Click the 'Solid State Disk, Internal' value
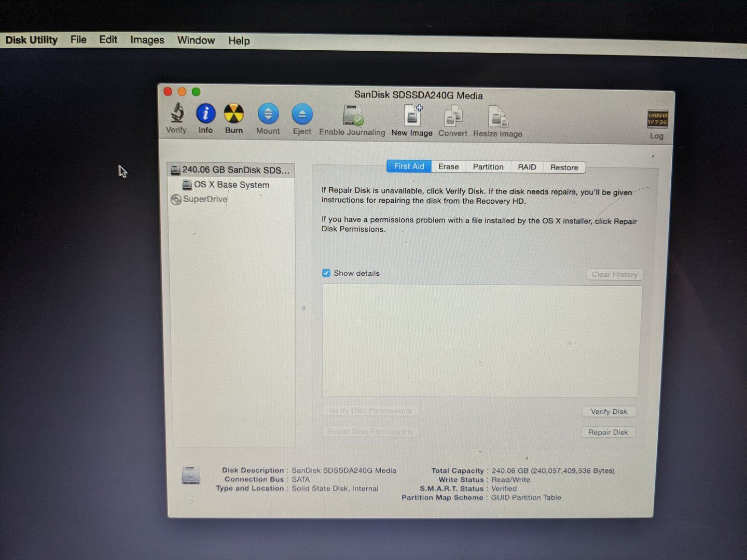This screenshot has width=747, height=560. coord(335,488)
